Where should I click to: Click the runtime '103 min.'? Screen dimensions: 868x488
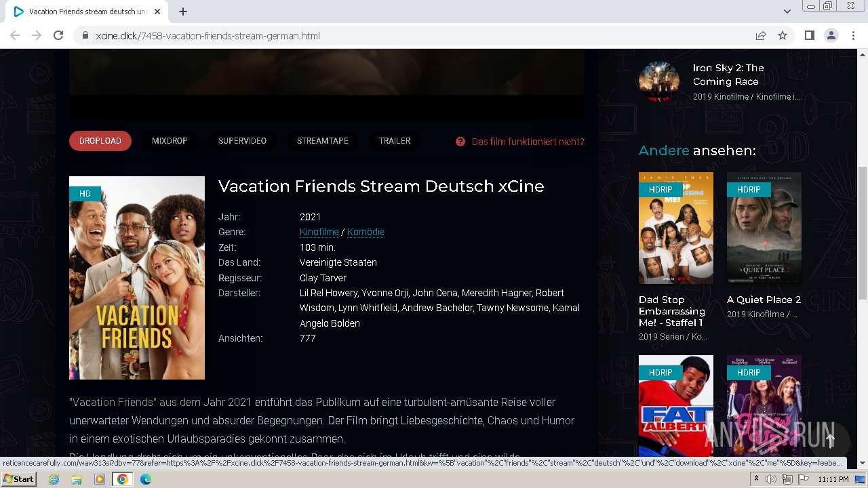[317, 247]
